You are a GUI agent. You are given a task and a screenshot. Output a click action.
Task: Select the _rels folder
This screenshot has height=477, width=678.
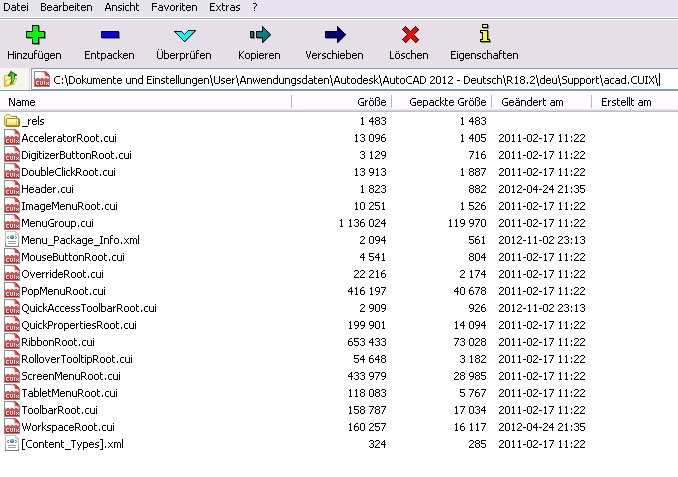tap(33, 121)
